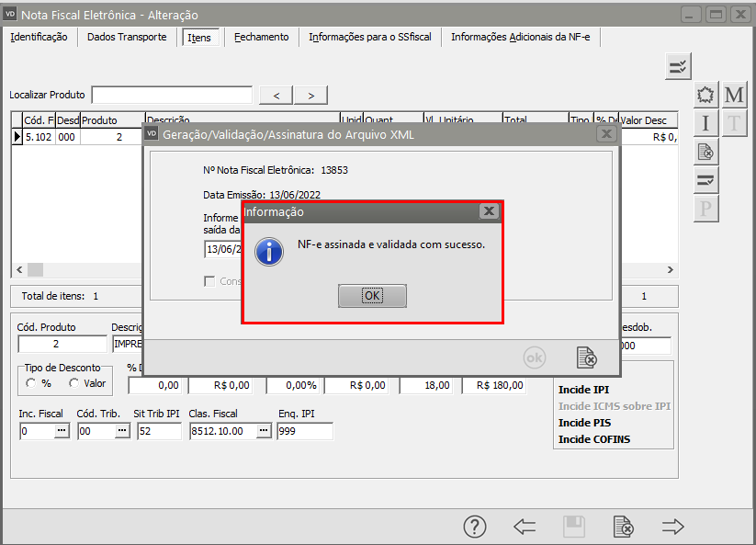Click the help question mark icon

(474, 527)
